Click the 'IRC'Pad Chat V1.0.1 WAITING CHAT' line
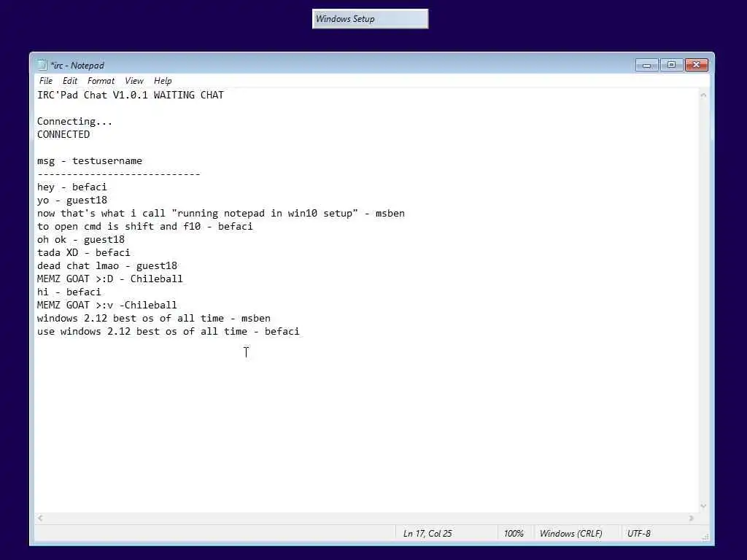Viewport: 747px width, 560px height. (131, 95)
